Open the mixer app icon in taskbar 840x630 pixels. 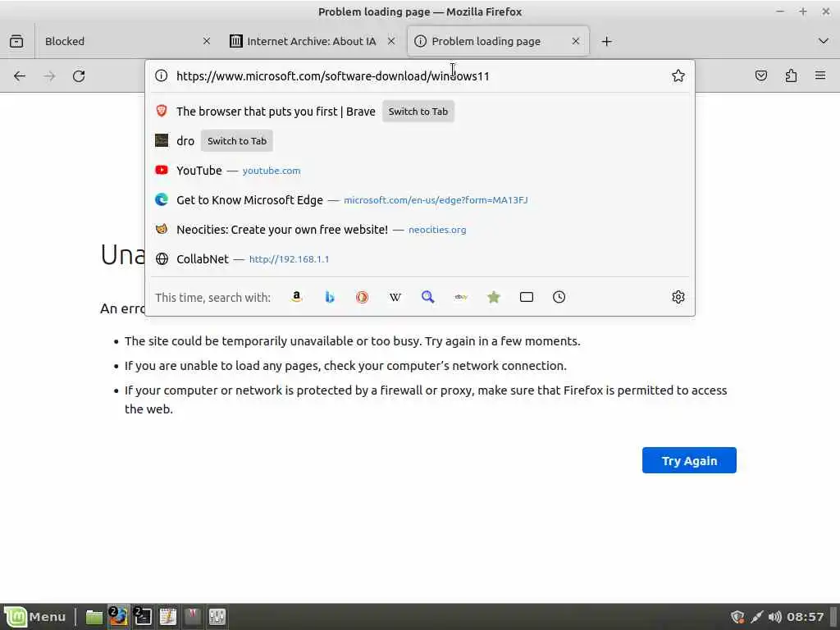217,617
